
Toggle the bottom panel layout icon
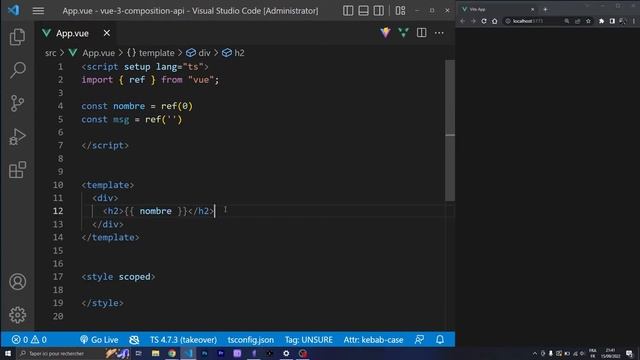coord(363,11)
